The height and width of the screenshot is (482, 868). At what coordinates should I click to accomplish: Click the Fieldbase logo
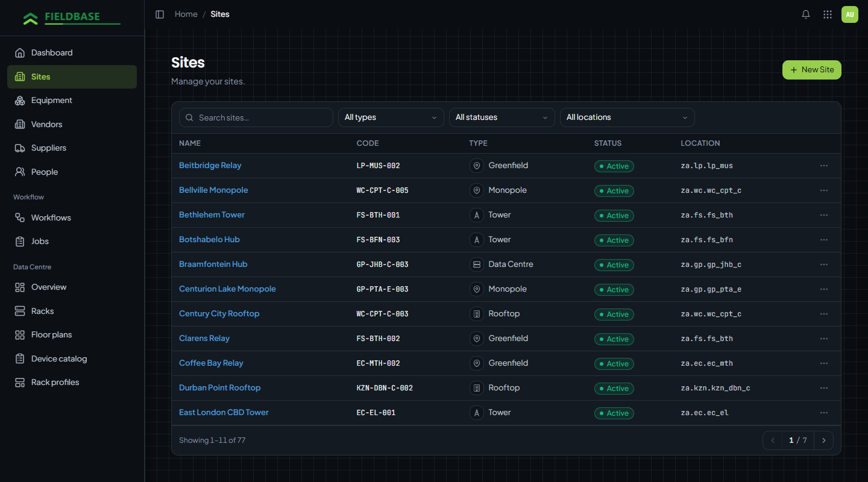tap(72, 18)
